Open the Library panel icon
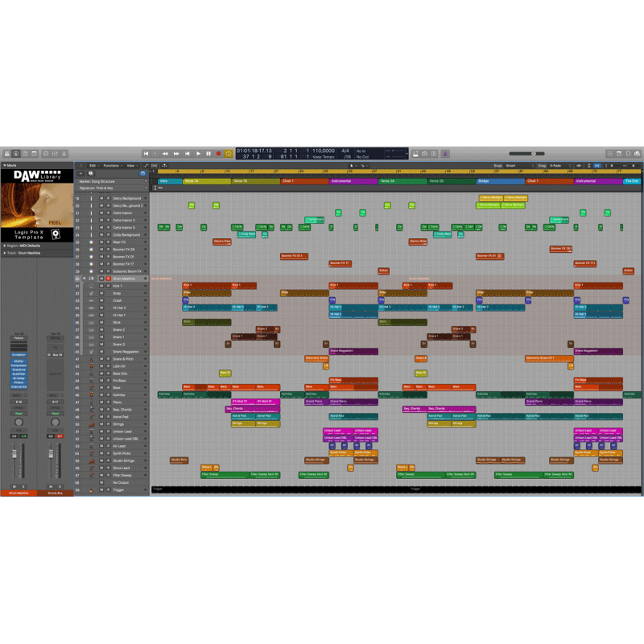Viewport: 644px width, 644px height. pyautogui.click(x=7, y=154)
